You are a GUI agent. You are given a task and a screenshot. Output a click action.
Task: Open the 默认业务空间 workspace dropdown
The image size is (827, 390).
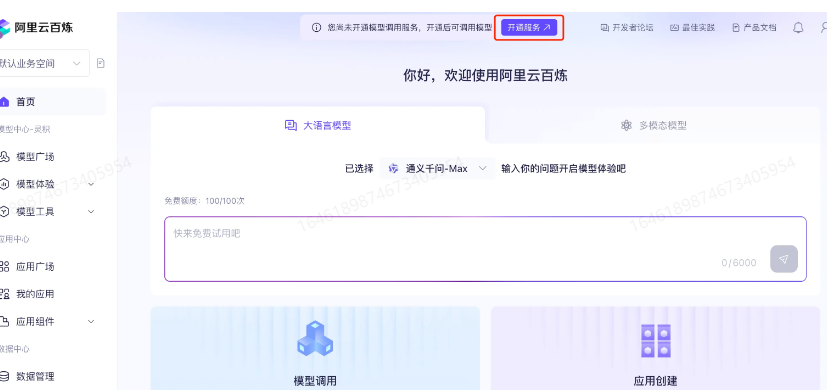click(43, 63)
